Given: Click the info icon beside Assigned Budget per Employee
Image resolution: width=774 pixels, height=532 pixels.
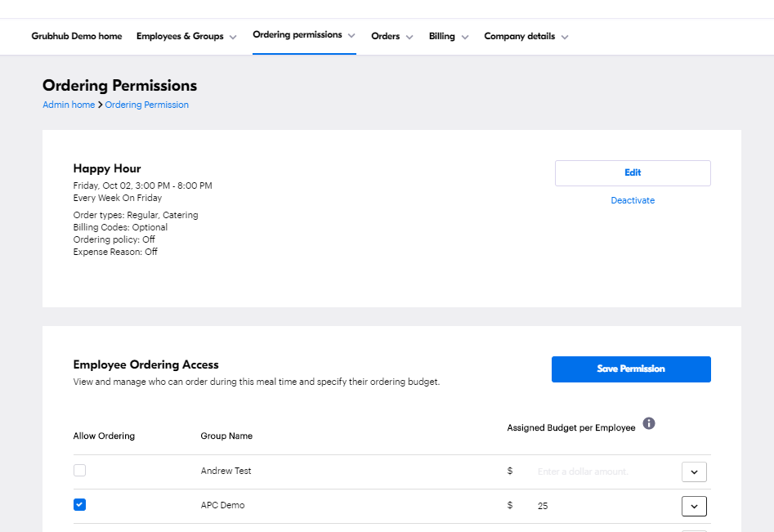Looking at the screenshot, I should coord(649,423).
